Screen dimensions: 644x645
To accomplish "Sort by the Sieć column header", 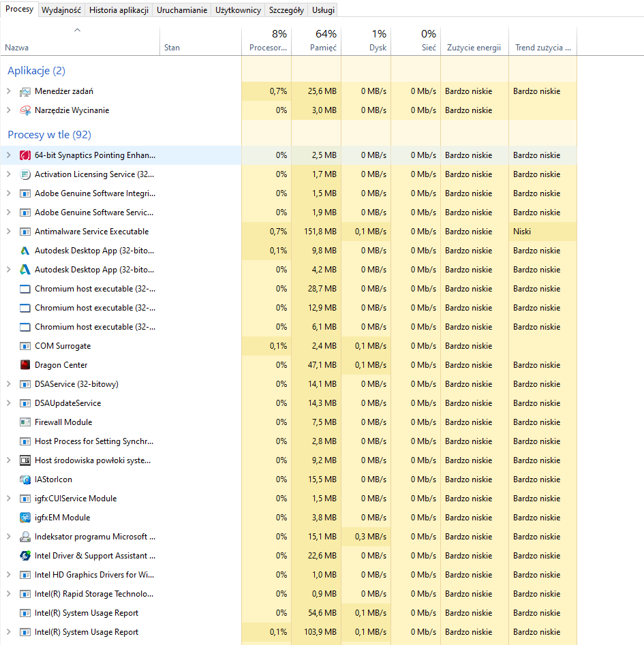I will pyautogui.click(x=416, y=41).
